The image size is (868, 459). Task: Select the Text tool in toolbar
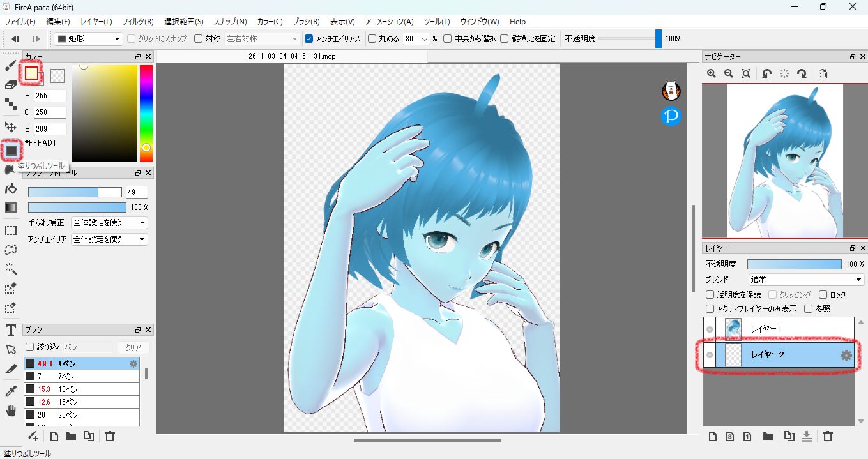pos(11,330)
